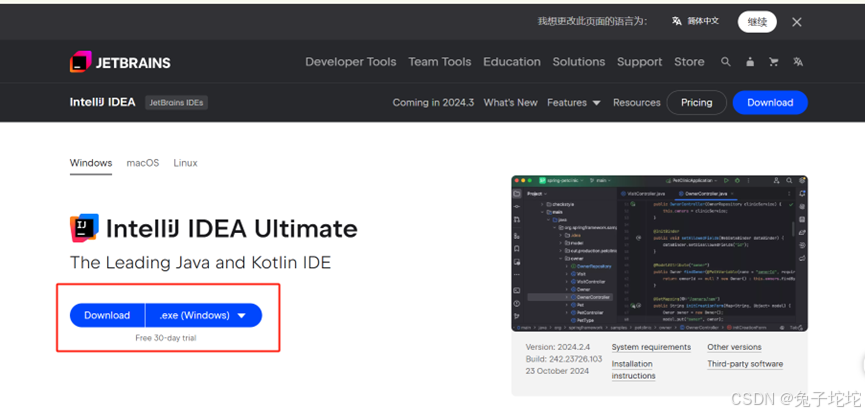
Task: Open the Resources page
Action: 637,103
